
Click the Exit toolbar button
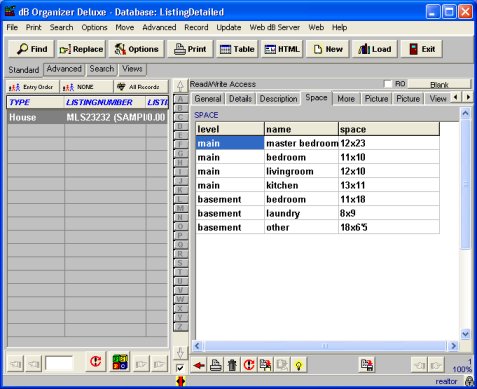[422, 49]
